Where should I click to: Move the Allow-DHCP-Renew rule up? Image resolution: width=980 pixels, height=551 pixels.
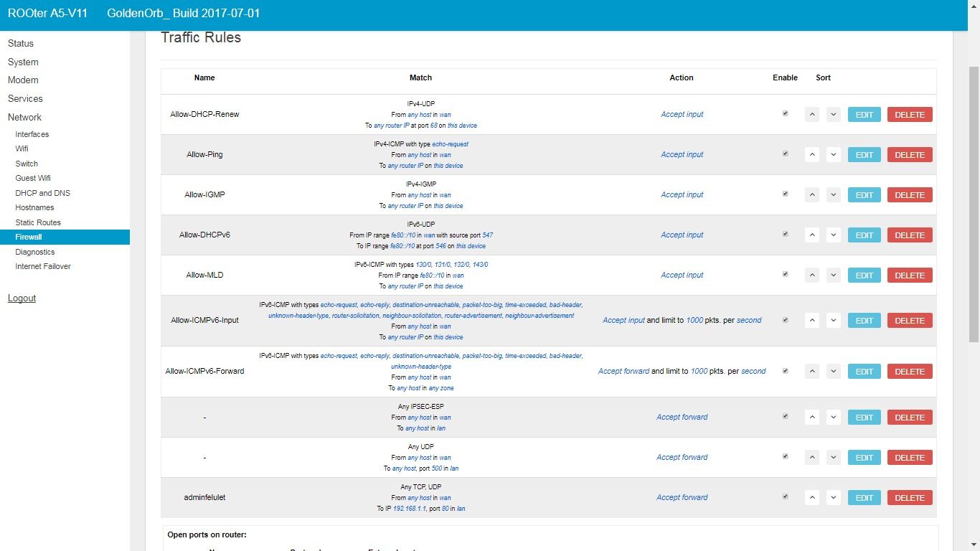coord(812,114)
